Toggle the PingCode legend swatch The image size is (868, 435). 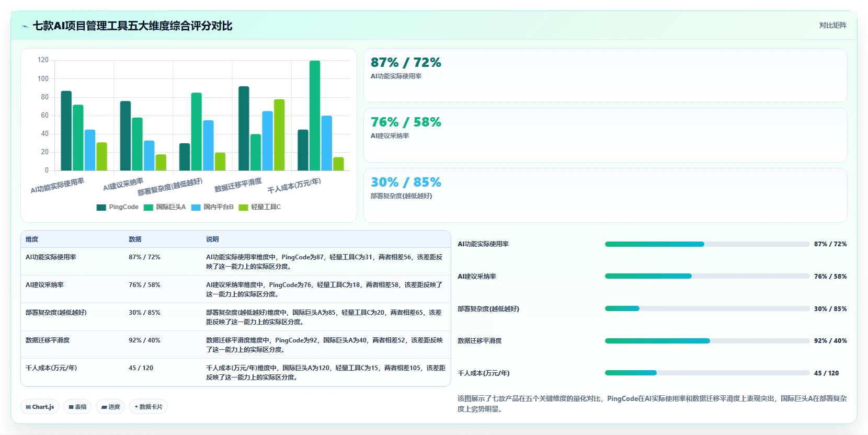[x=101, y=207]
